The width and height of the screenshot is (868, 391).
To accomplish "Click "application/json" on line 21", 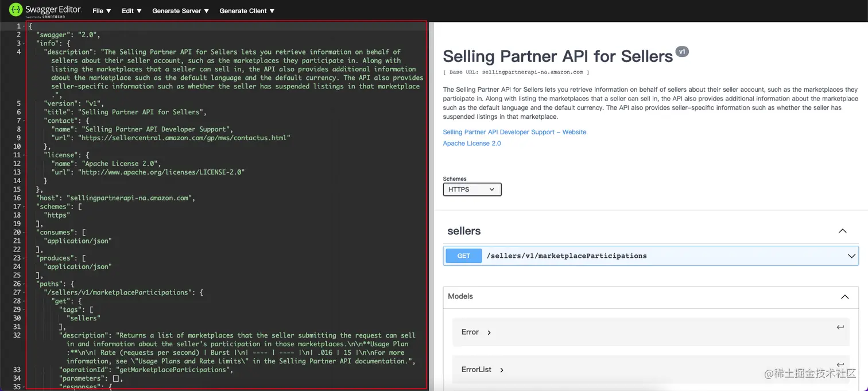I will tap(77, 242).
